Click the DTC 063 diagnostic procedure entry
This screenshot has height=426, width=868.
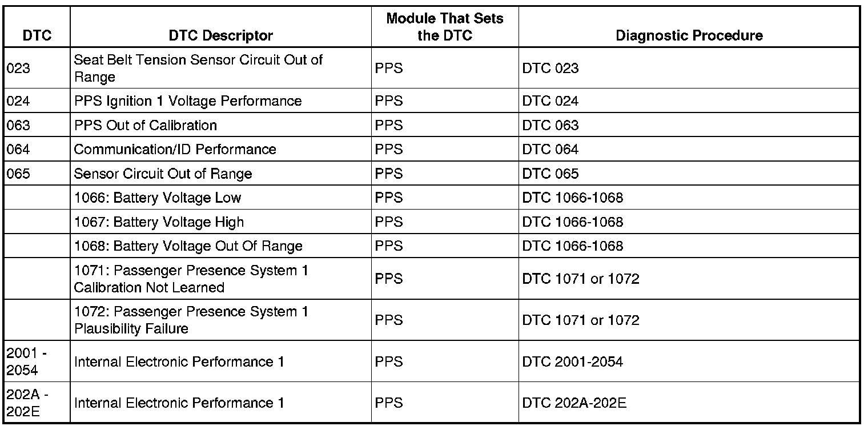[x=550, y=125]
